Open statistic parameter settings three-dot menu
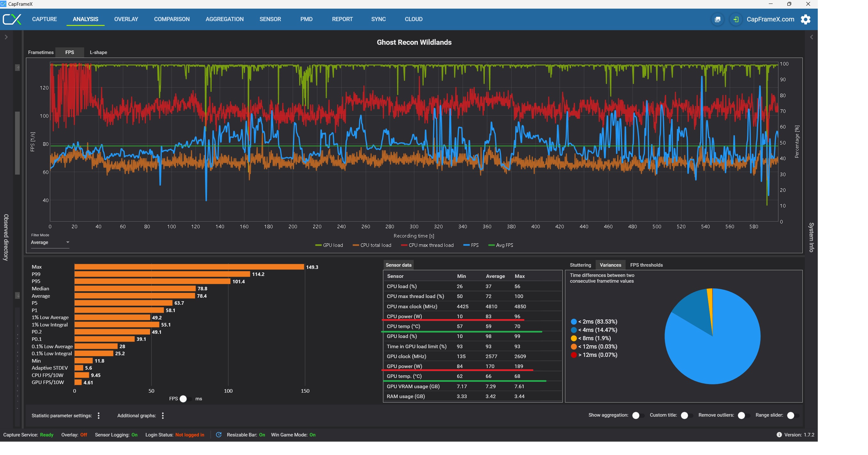This screenshot has height=455, width=868. (99, 416)
